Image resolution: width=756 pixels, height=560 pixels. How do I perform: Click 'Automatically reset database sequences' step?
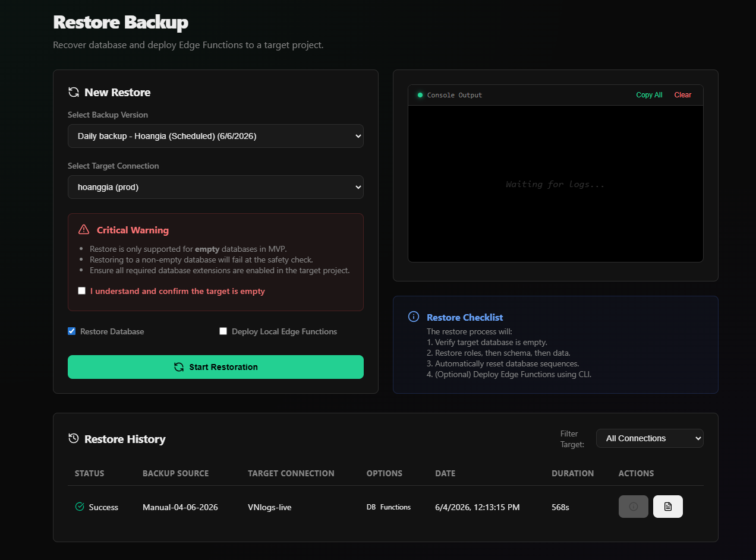(503, 363)
